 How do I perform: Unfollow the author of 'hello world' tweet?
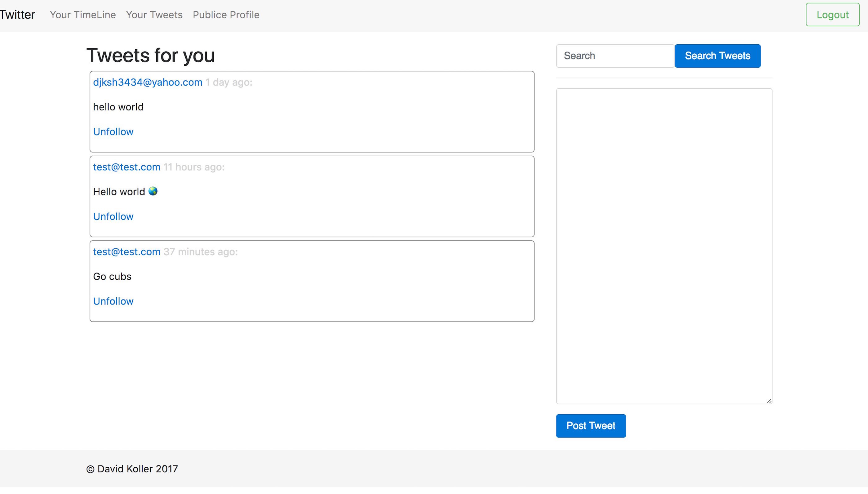pos(113,132)
